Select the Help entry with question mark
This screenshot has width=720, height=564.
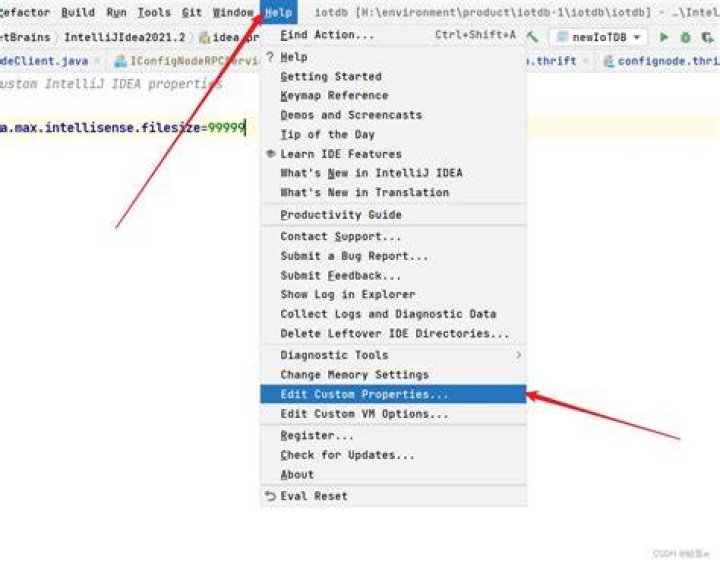click(x=393, y=57)
